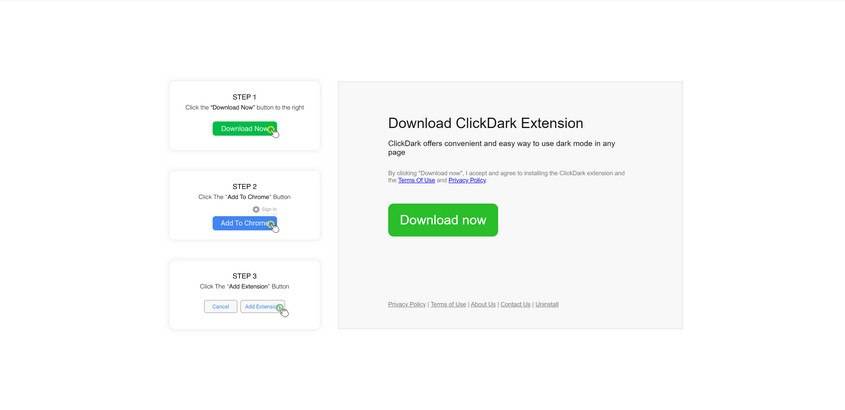Click the STEP 3 title text

[245, 276]
